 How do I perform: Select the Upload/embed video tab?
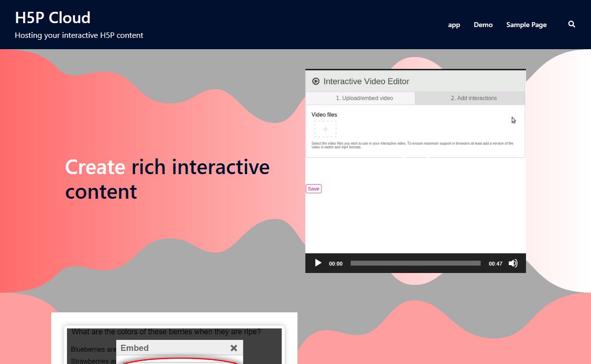[361, 98]
